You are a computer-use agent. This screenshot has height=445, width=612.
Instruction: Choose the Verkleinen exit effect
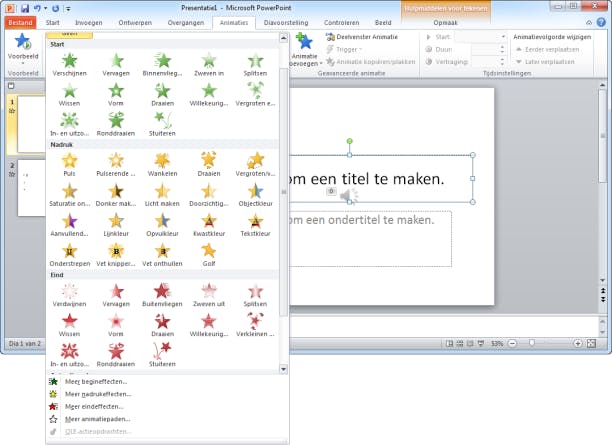click(x=255, y=326)
